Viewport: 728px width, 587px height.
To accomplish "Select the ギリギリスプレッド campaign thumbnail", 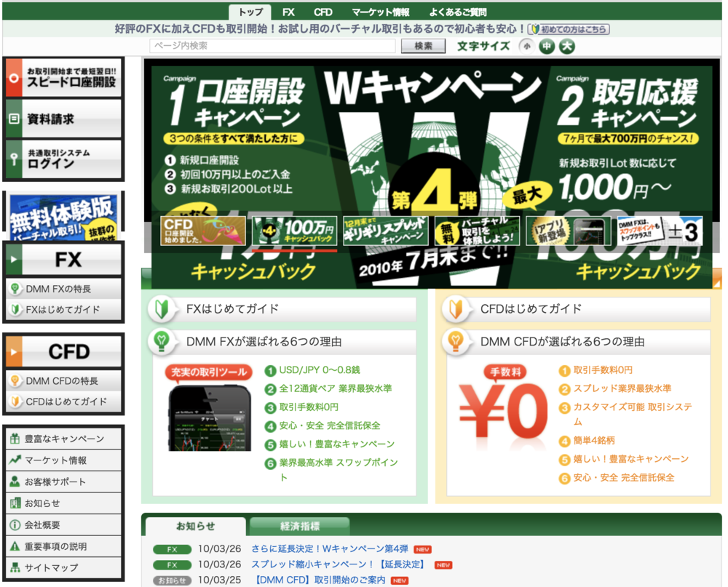I will [x=385, y=231].
